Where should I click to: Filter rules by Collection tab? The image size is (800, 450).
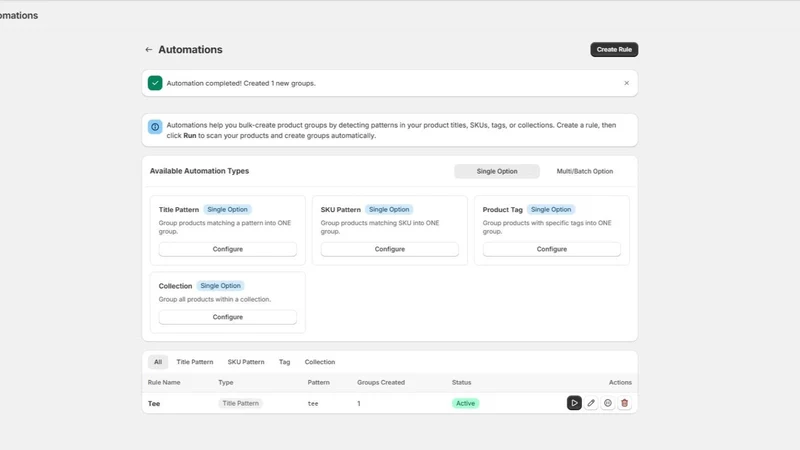click(320, 362)
